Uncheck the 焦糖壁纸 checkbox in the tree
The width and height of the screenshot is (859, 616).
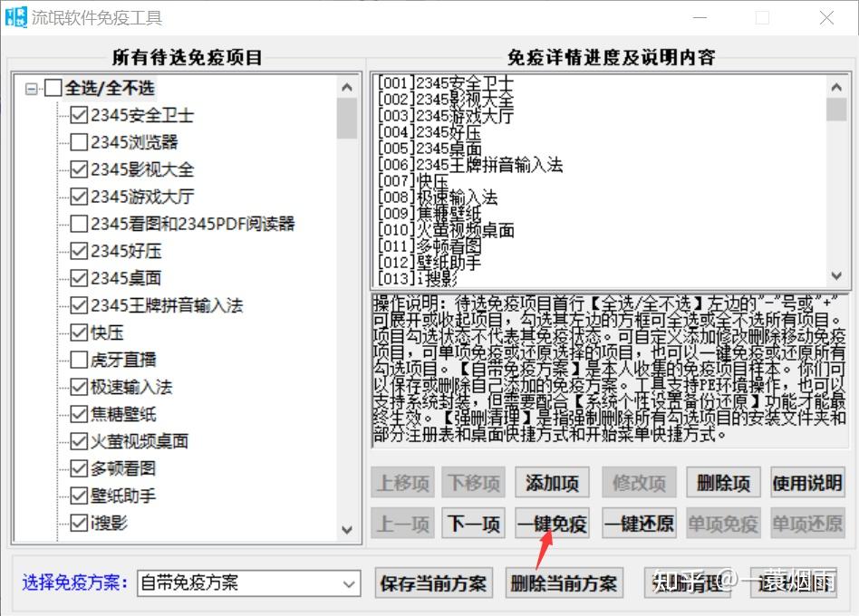coord(79,414)
